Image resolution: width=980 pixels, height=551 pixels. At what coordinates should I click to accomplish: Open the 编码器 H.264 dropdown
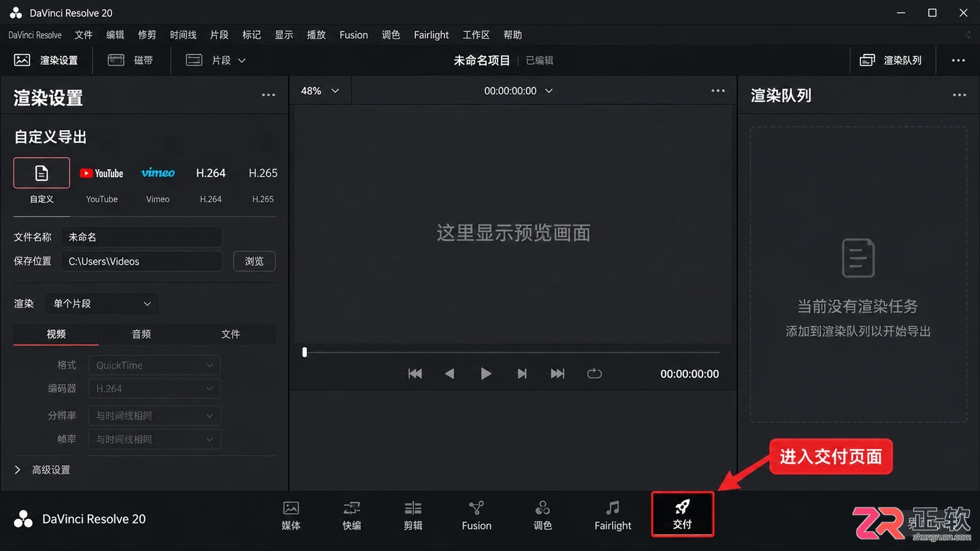coord(154,389)
